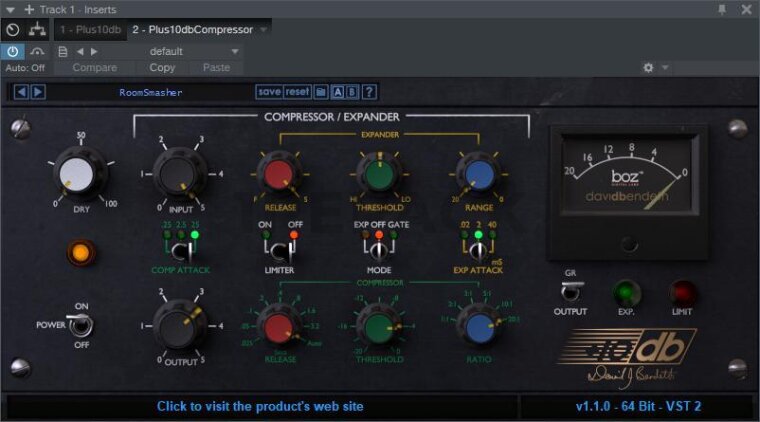Image resolution: width=760 pixels, height=422 pixels.
Task: Toggle the POWER on/off switch
Action: click(79, 324)
